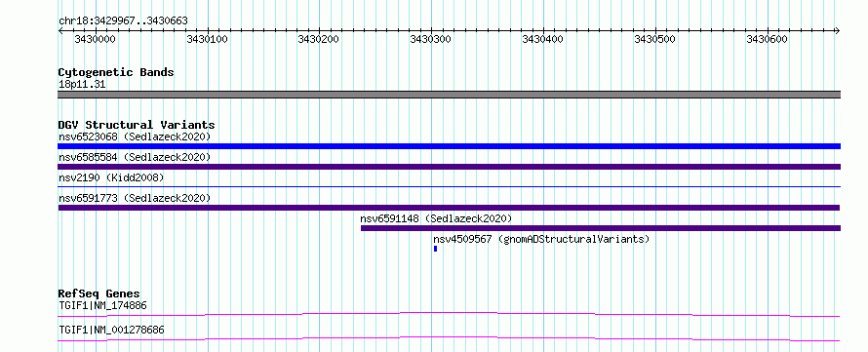This screenshot has width=868, height=352.
Task: Click the TGIF1|NM_001278686 transcript label
Action: point(111,331)
